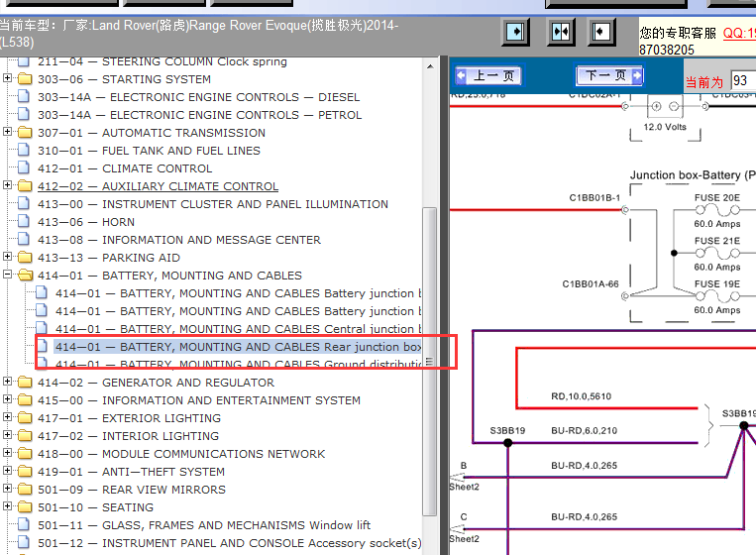Screen dimensions: 756x555
Task: Click the page number field showing 93
Action: coord(743,80)
